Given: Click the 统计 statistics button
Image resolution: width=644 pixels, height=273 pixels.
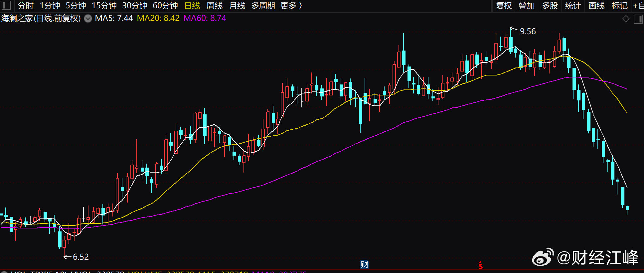Looking at the screenshot, I should point(573,6).
